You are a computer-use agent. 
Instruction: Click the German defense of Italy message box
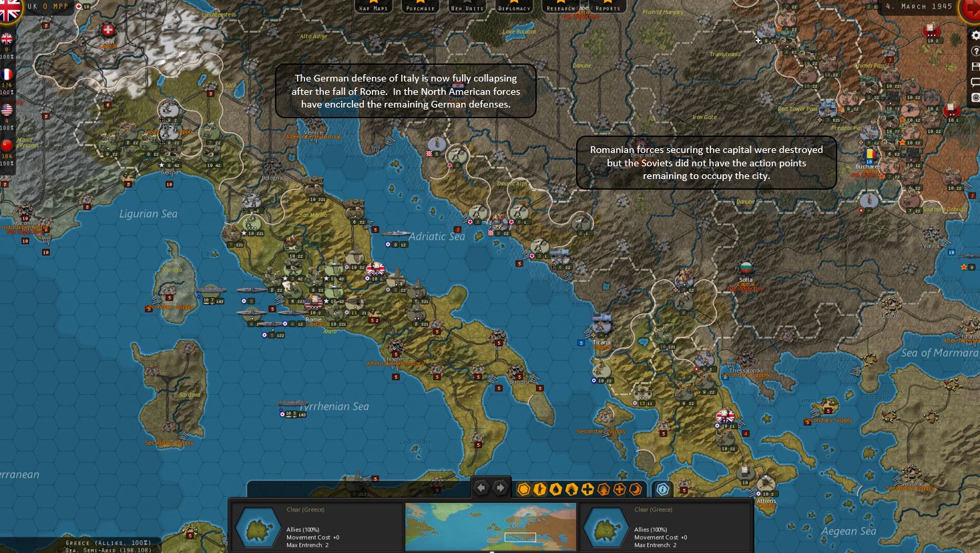[406, 91]
